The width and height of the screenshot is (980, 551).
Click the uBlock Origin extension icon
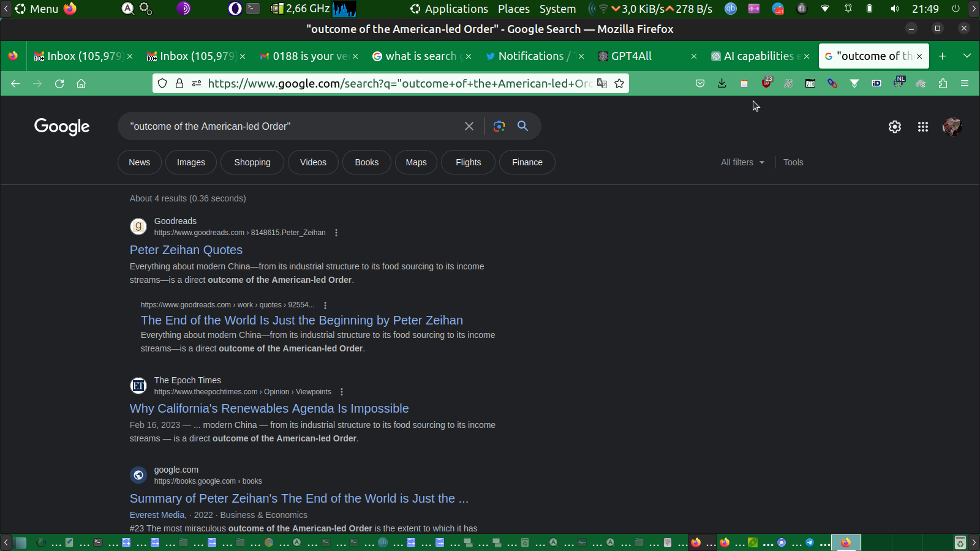click(766, 83)
